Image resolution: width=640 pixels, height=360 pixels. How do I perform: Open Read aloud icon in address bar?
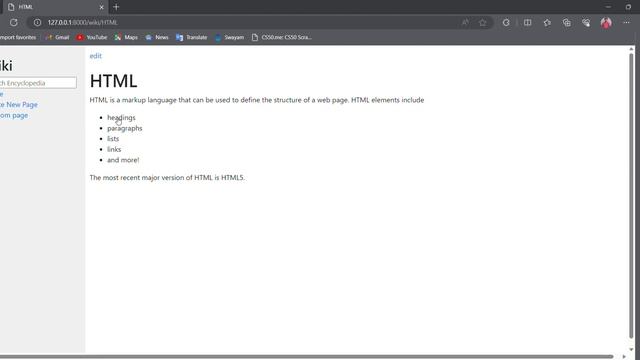pos(465,22)
